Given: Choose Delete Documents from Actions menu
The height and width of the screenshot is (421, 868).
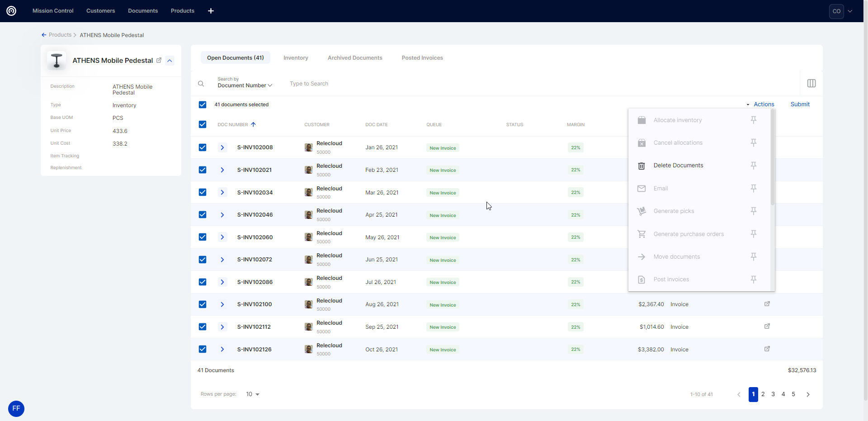Looking at the screenshot, I should [x=678, y=166].
